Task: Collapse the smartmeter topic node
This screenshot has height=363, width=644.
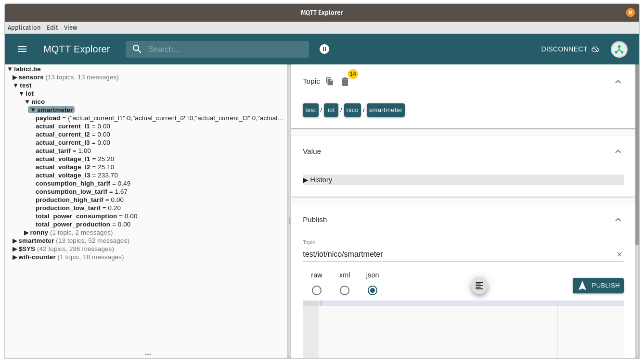Action: pyautogui.click(x=33, y=110)
